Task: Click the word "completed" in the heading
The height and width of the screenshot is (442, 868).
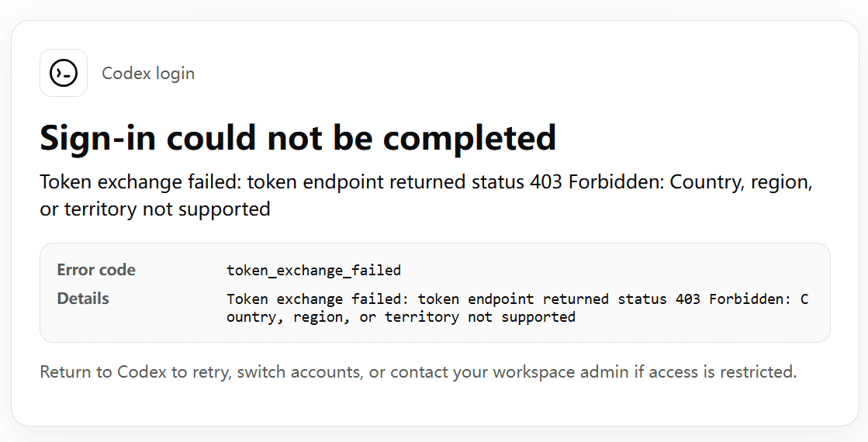Action: [470, 138]
